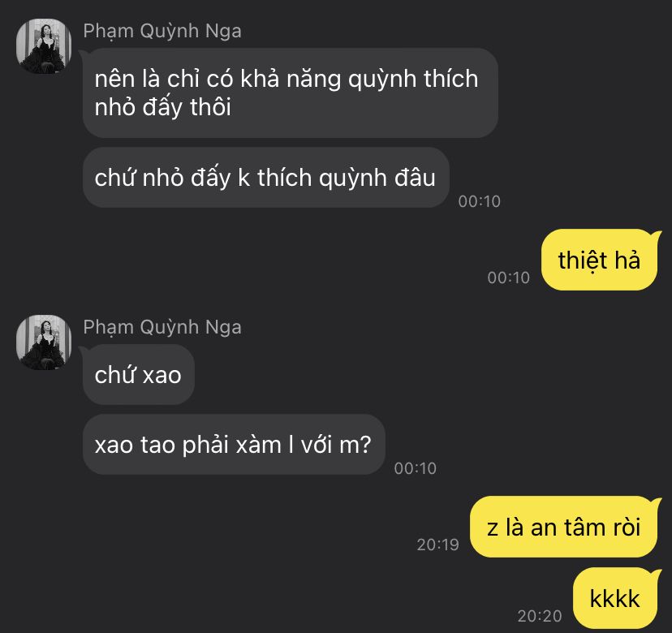Click the word "xao" in the "chứ xao" bubble
This screenshot has width=672, height=633.
(162, 376)
